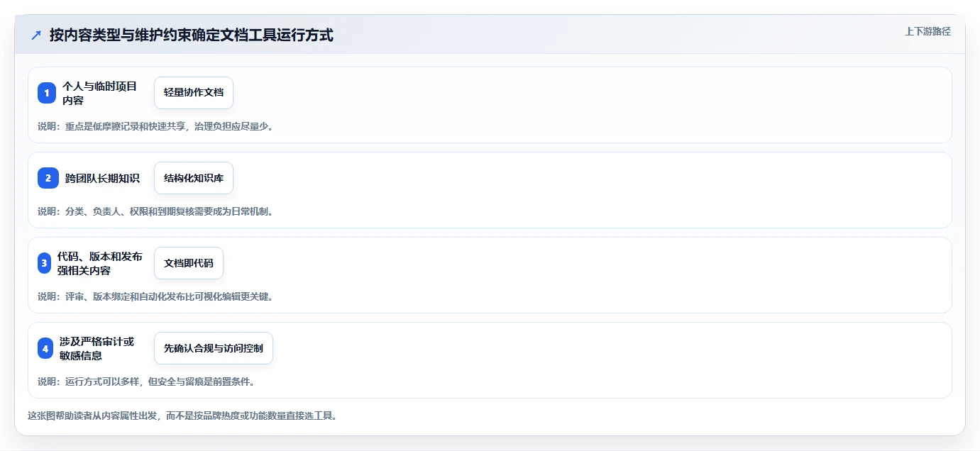This screenshot has width=980, height=451.
Task: Click the note about 低摩擦记录和快速共享
Action: (x=155, y=126)
